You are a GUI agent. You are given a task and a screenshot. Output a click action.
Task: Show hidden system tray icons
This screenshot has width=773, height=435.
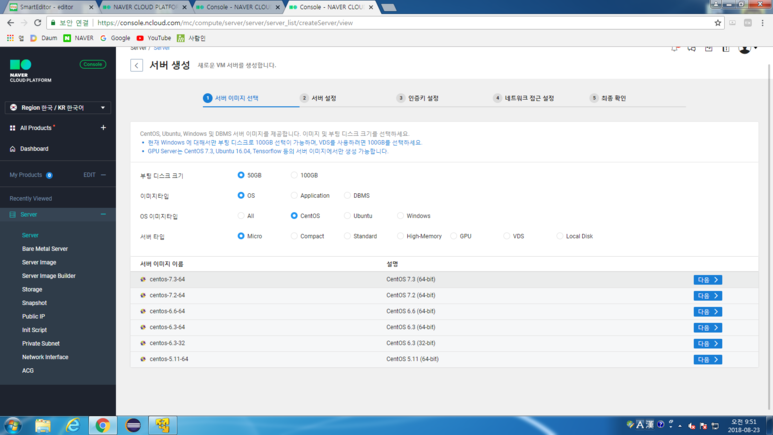(x=680, y=426)
